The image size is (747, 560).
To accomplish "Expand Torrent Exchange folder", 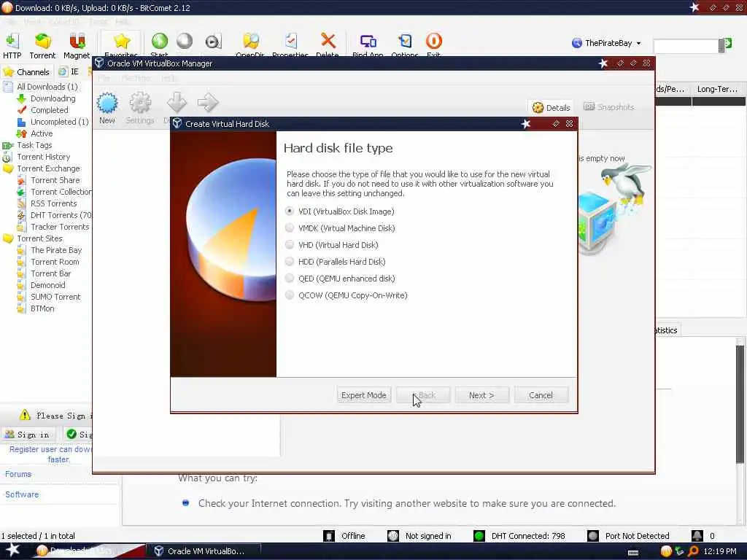I will (42, 168).
